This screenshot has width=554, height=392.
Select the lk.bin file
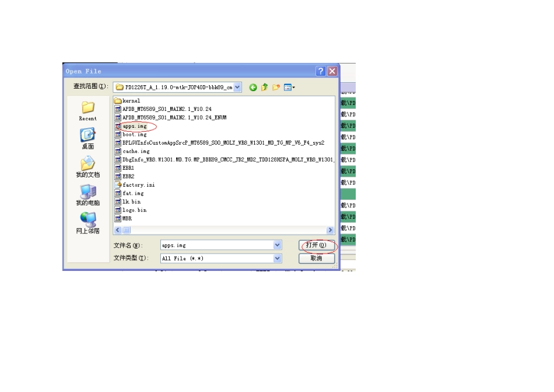tap(128, 202)
